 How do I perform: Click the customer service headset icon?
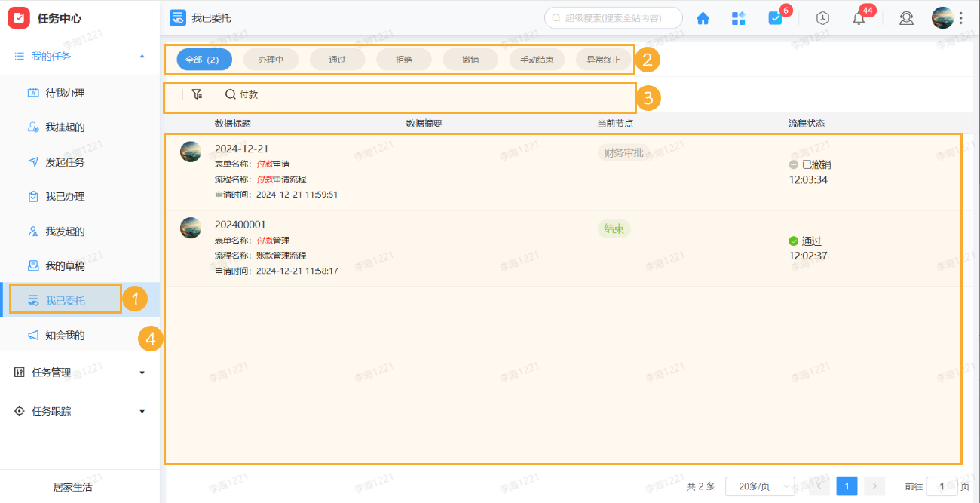906,17
